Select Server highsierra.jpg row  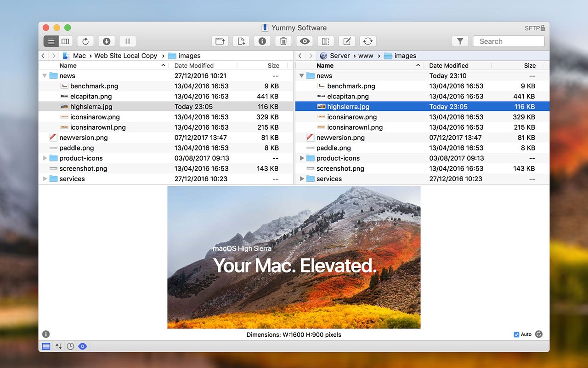pos(422,107)
